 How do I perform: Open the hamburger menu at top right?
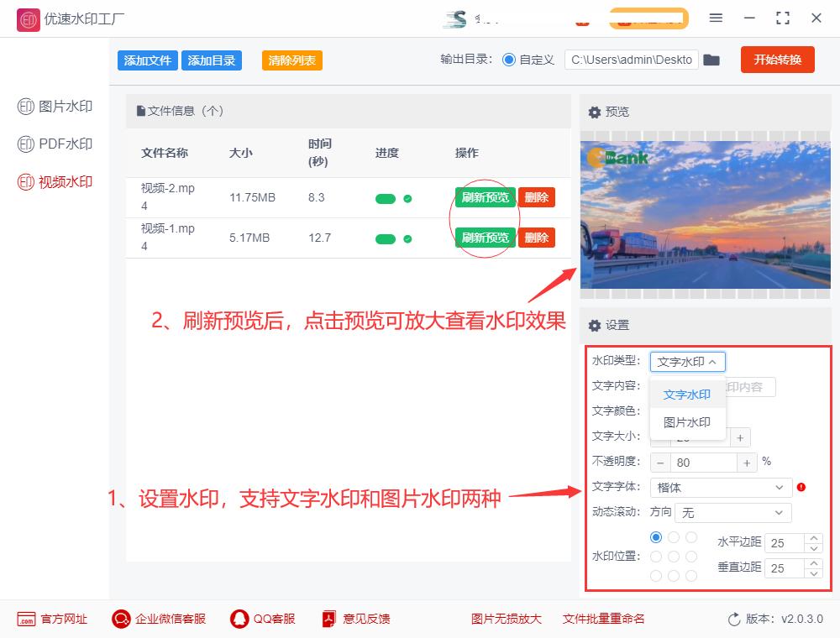(x=717, y=18)
